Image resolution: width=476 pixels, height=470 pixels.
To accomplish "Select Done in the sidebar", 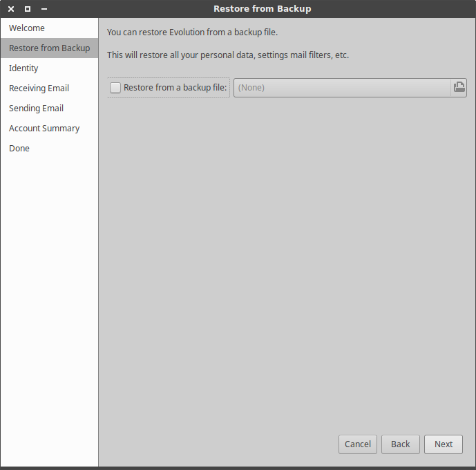I will coord(19,149).
